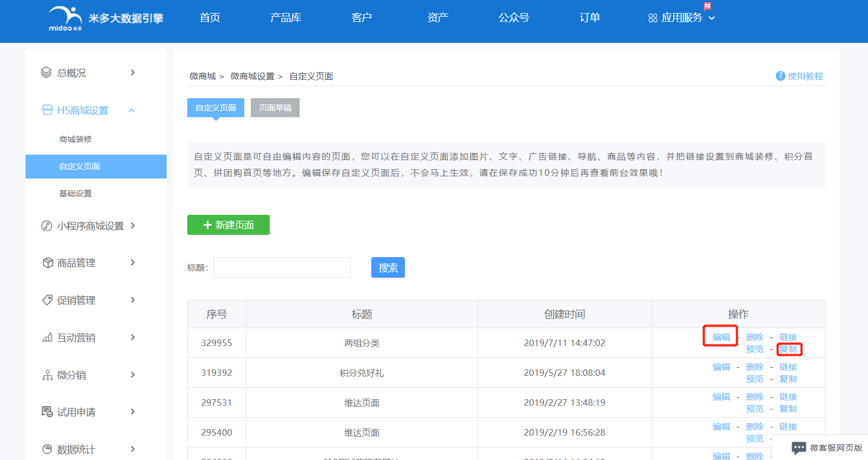The height and width of the screenshot is (460, 868).
Task: Preview the 两组分类 page
Action: point(755,349)
